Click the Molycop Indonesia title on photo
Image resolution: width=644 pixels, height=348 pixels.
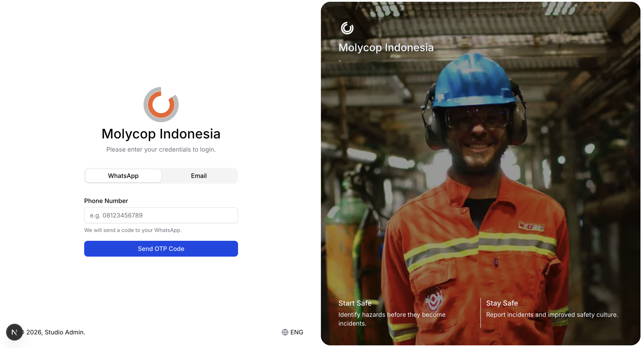point(386,47)
